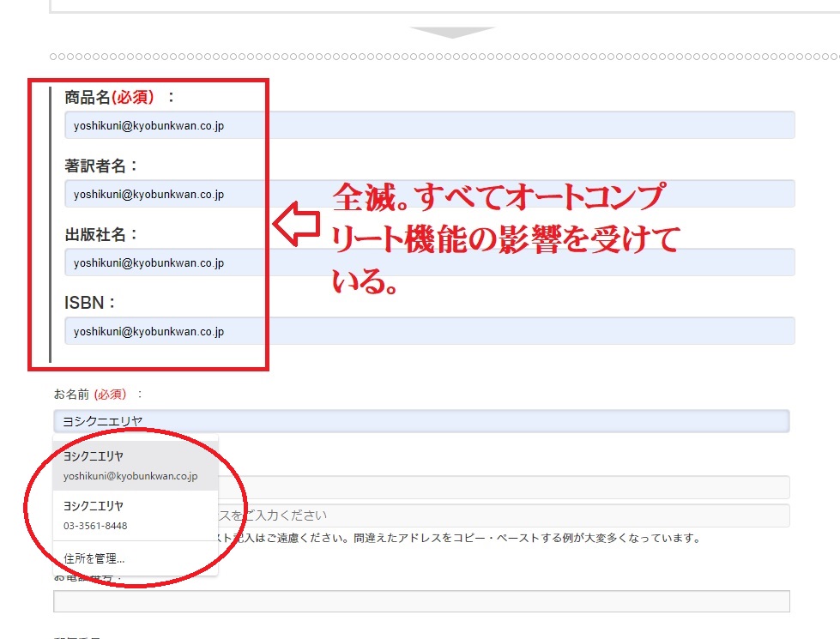Choose autofill suggestion with 03-3561-8448
The height and width of the screenshot is (639, 840).
coord(135,515)
